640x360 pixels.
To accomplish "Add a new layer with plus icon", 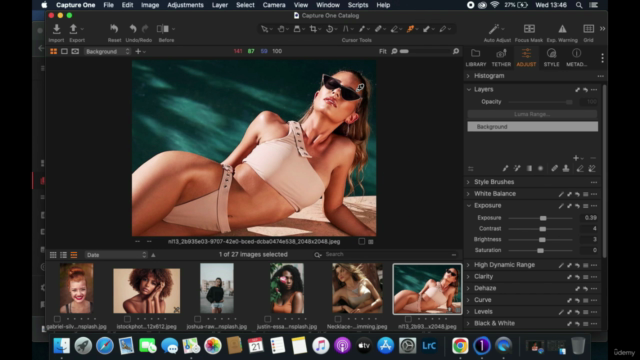I will pos(576,158).
